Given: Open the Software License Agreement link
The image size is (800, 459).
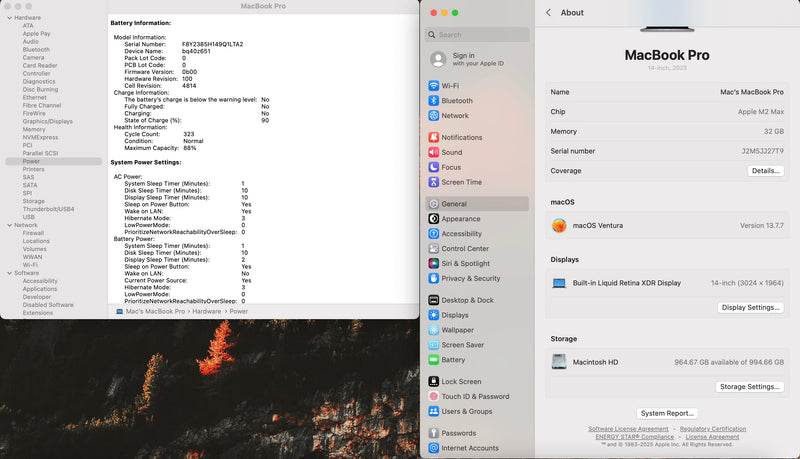Looking at the screenshot, I should click(x=628, y=429).
